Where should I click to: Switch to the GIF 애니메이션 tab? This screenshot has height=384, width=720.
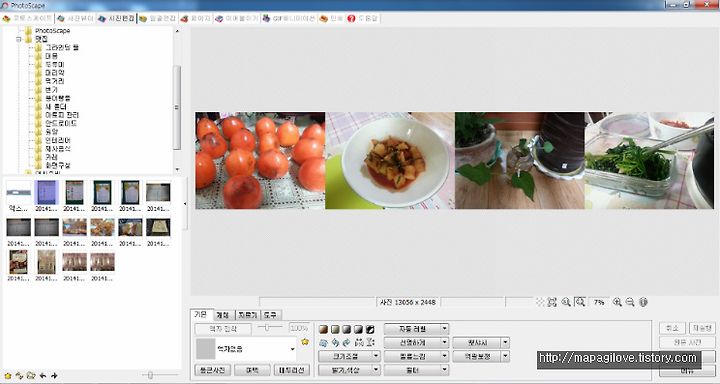pos(289,18)
